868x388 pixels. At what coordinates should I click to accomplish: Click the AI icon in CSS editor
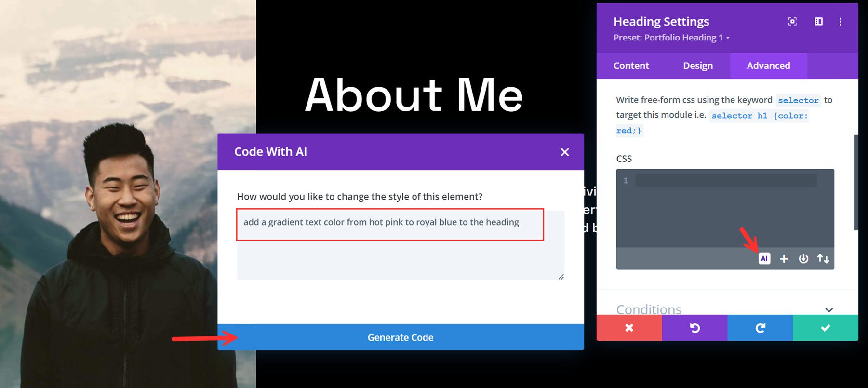[764, 258]
